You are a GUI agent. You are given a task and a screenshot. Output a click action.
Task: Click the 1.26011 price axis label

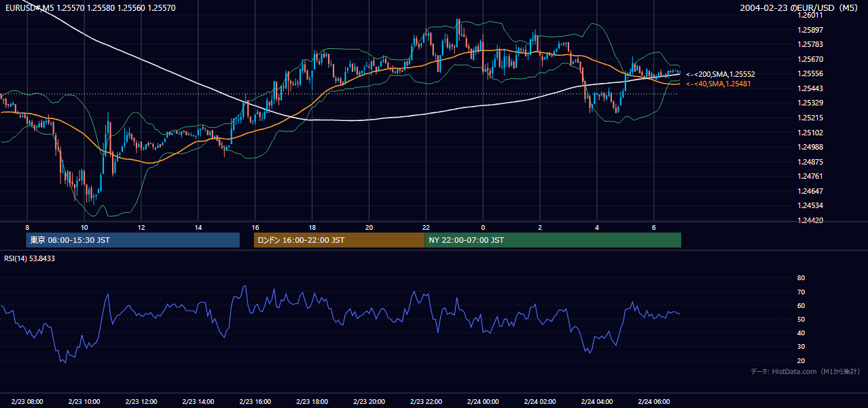pos(811,15)
